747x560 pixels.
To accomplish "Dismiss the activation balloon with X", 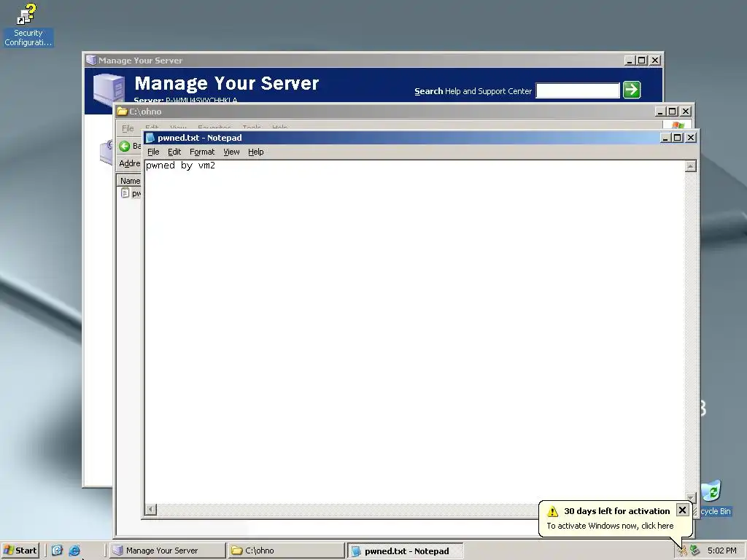I will (682, 510).
